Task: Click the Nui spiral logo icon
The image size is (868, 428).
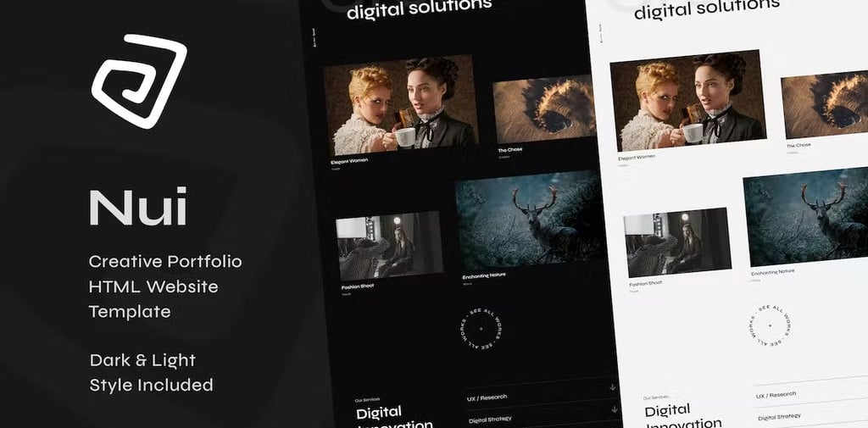Action: coord(139,81)
